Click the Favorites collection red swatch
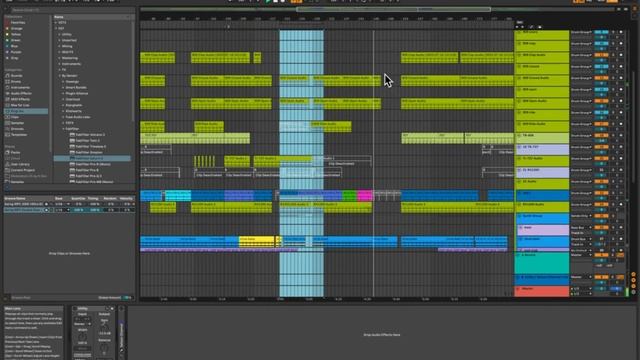This screenshot has width=640, height=360. (x=7, y=22)
